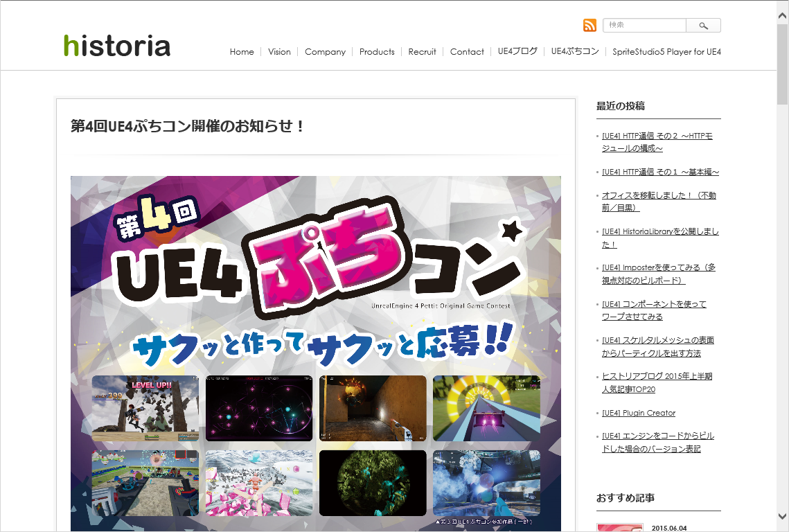Open the [UE4] Plugin Creator post
The image size is (789, 532).
(639, 412)
